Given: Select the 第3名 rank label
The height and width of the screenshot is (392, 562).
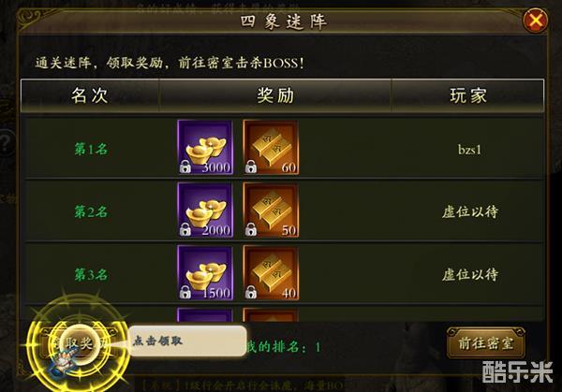Looking at the screenshot, I should click(x=91, y=274).
